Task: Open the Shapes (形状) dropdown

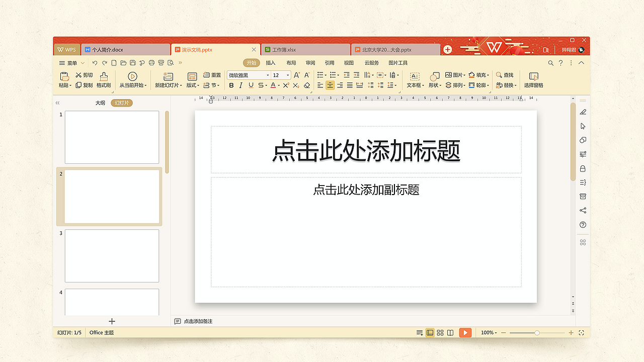Action: click(435, 80)
